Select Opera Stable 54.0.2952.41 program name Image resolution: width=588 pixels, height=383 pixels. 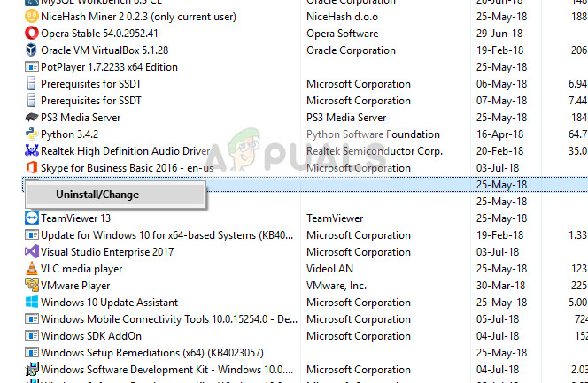[99, 34]
